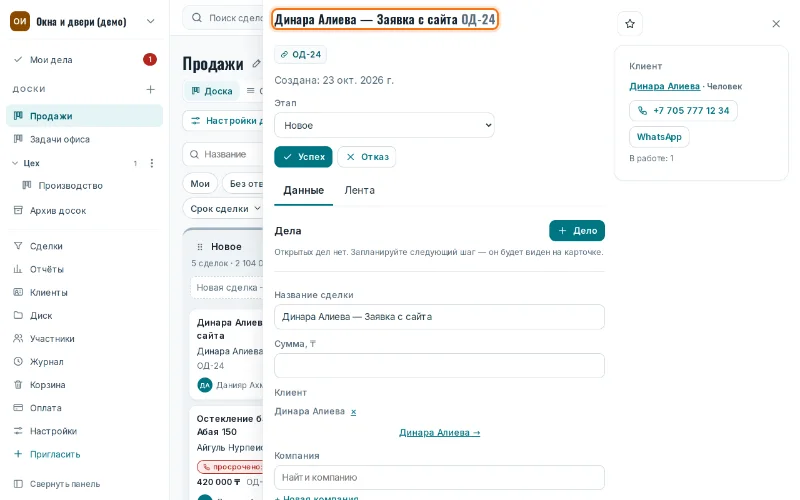Open Цех folder three-dot menu

coord(152,163)
